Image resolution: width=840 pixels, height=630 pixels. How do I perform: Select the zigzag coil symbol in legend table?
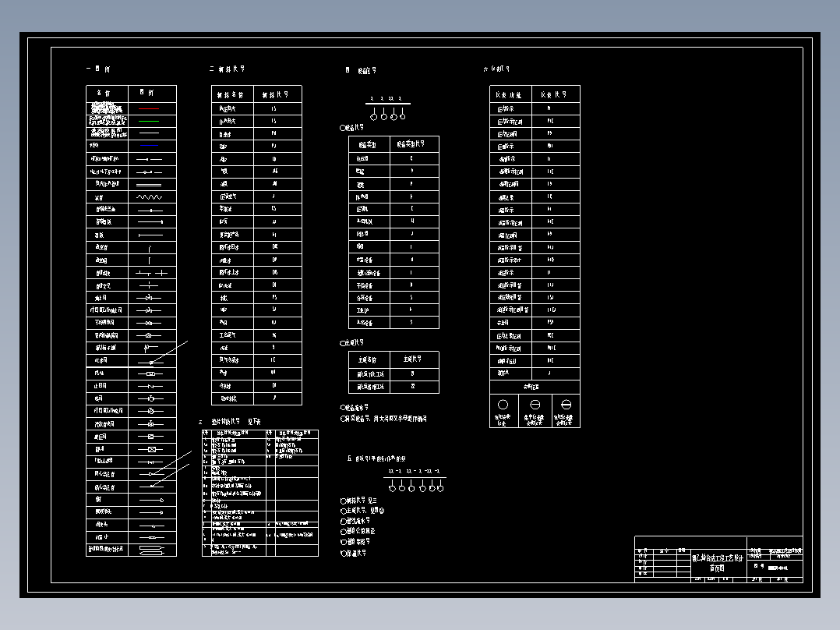click(x=147, y=196)
